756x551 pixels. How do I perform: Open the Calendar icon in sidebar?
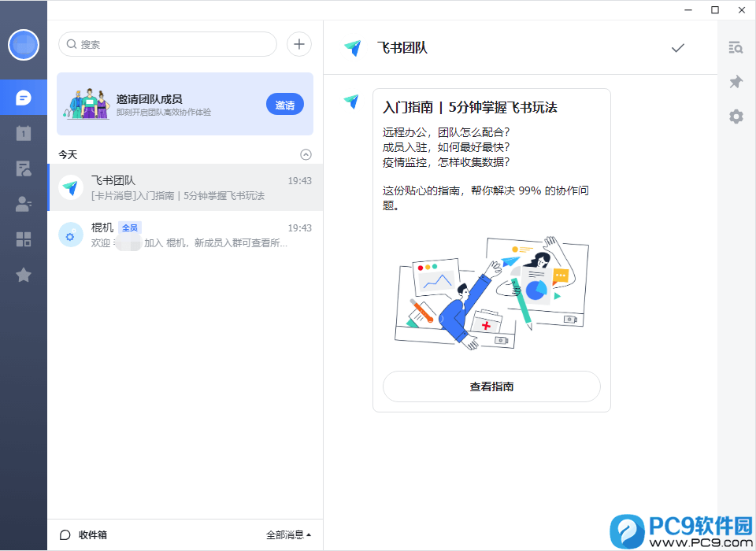[24, 133]
